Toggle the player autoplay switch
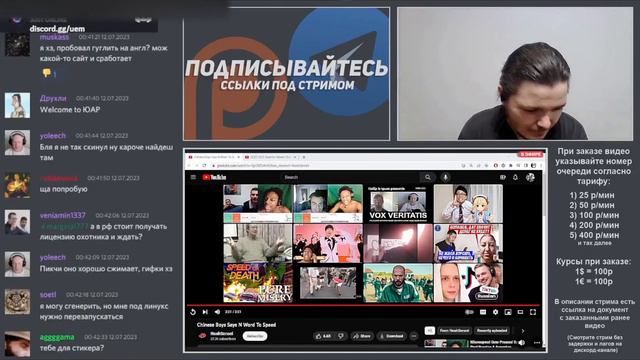Viewport: 640px width, 360px height. 469,312
